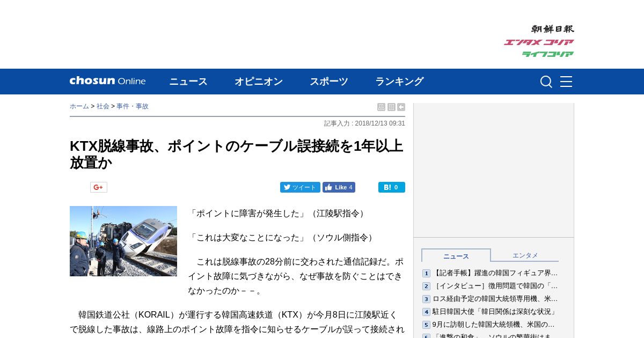Open derailed KTX train photo

(x=123, y=241)
